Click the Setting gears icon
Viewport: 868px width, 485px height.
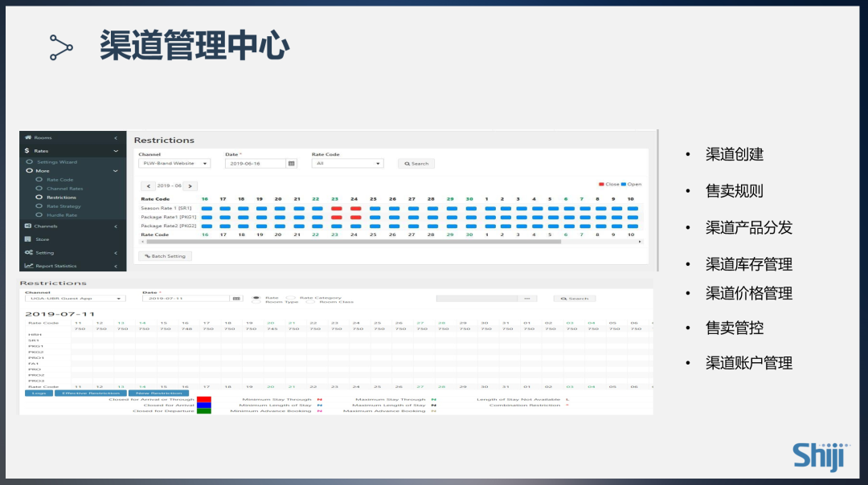click(28, 252)
